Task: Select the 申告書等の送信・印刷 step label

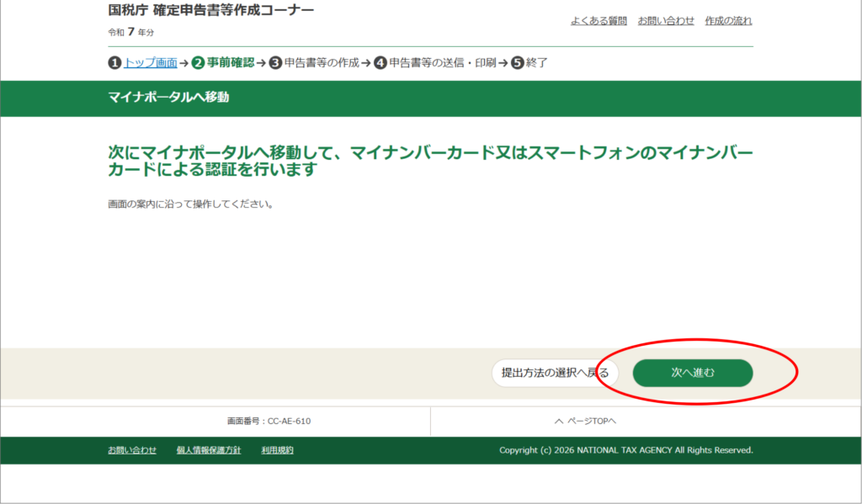Action: 443,63
